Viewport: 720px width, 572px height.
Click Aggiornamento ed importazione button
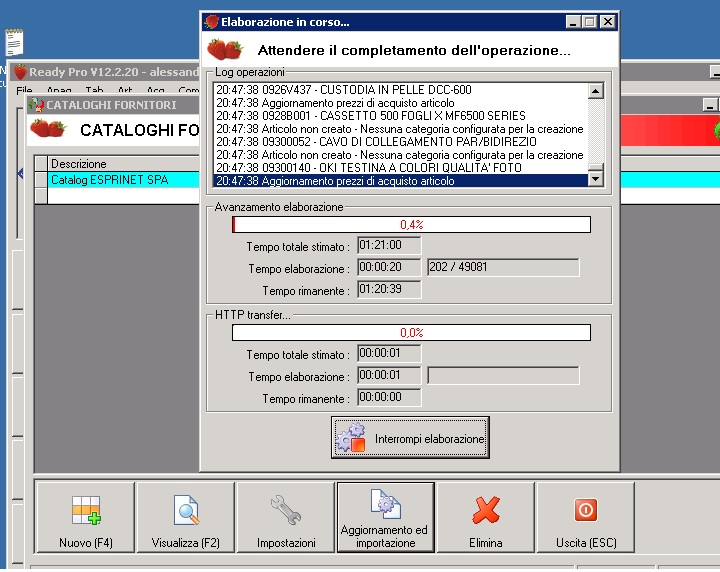click(x=386, y=517)
